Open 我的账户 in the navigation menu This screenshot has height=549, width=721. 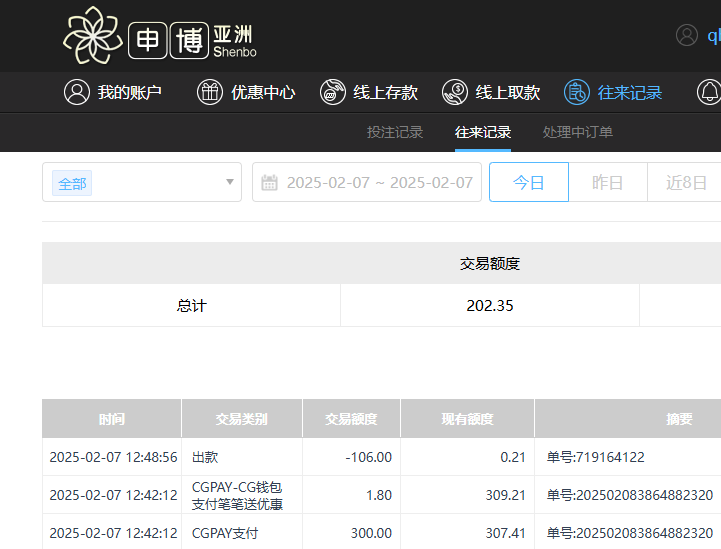point(129,92)
